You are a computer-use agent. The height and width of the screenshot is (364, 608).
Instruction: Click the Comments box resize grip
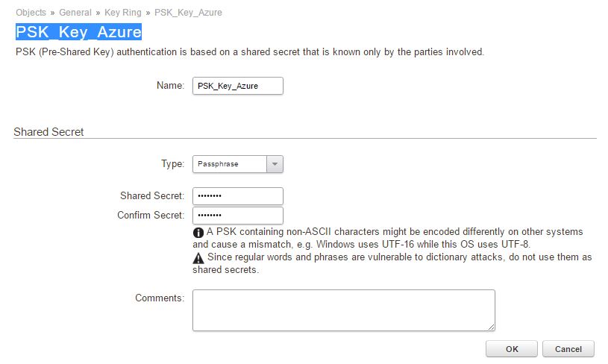click(x=492, y=327)
